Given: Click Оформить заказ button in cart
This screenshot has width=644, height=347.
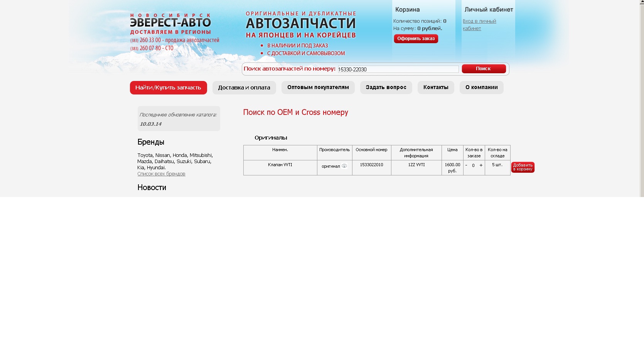Looking at the screenshot, I should click(x=416, y=39).
